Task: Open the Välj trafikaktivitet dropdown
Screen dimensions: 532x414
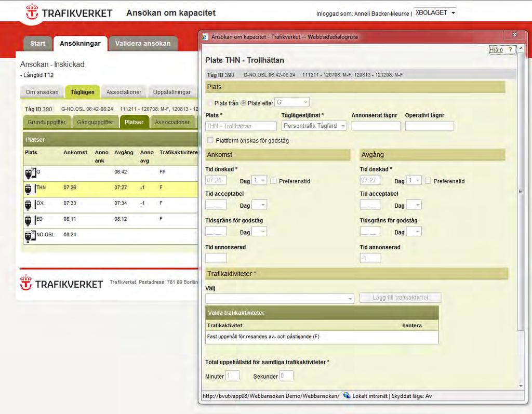Action: tap(280, 299)
